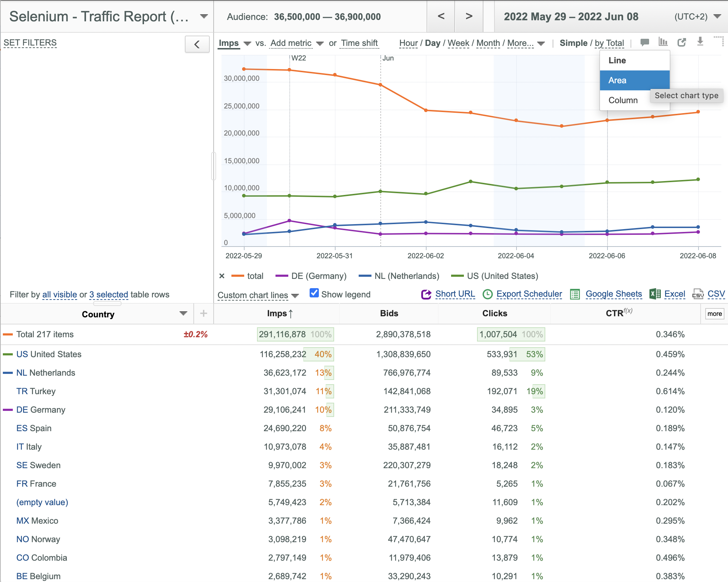Click the orange Total row color swatch
Image resolution: width=728 pixels, height=582 pixels.
(x=8, y=334)
